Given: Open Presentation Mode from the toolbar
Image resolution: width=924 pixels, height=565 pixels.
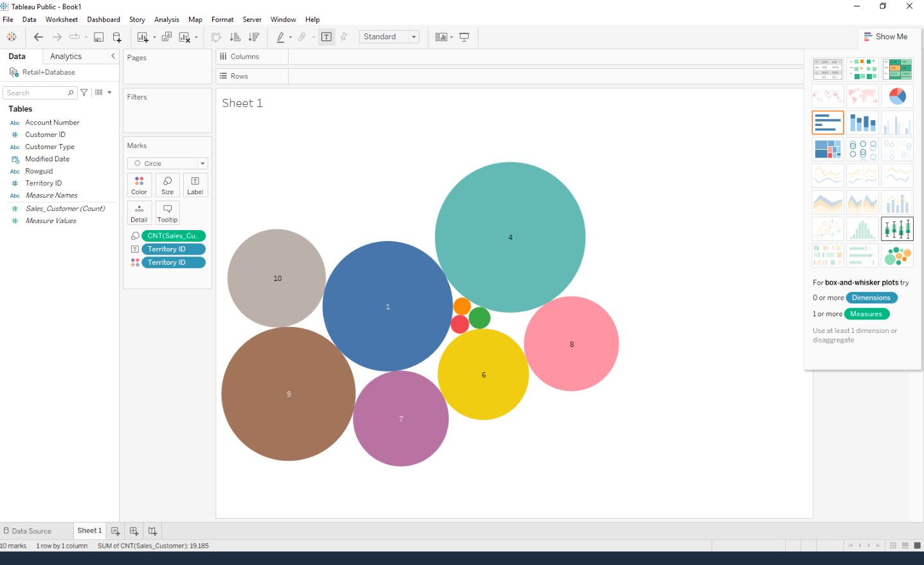Looking at the screenshot, I should [464, 37].
